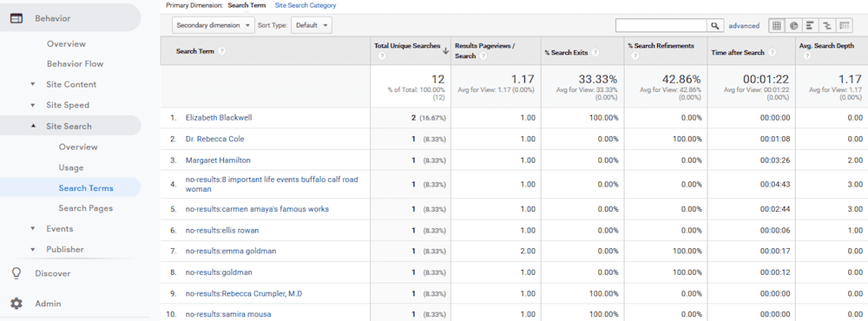Open the Secondary dimension dropdown
The height and width of the screenshot is (321, 868).
[x=214, y=25]
